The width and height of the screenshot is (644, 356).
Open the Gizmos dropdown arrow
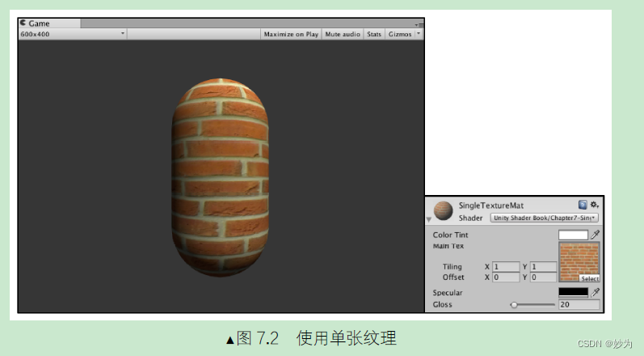tap(419, 34)
